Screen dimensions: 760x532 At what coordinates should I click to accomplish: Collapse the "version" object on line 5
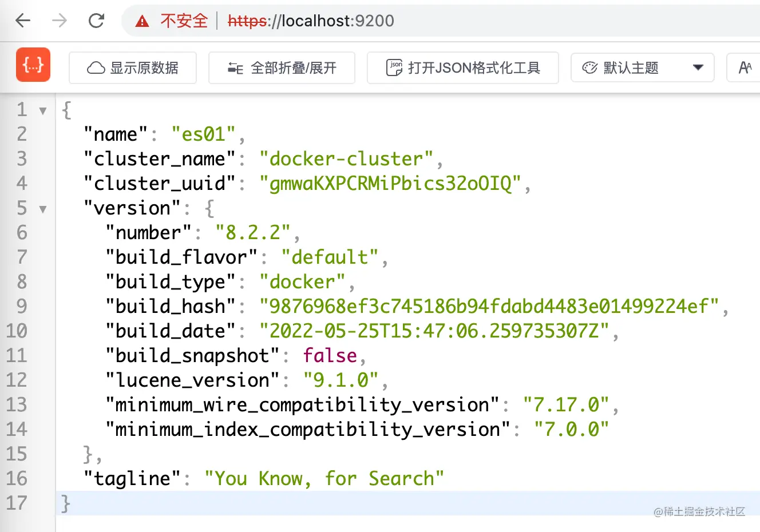(x=43, y=209)
